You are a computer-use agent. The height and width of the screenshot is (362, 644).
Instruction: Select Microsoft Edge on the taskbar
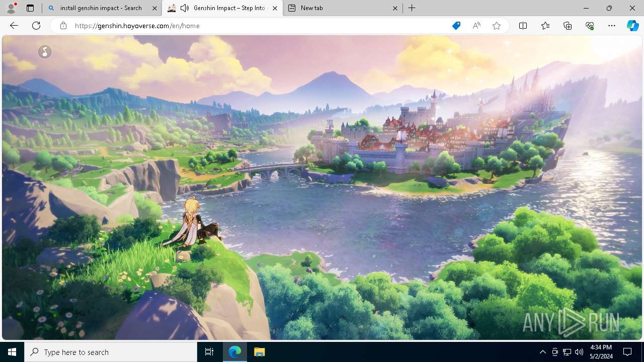coord(235,352)
